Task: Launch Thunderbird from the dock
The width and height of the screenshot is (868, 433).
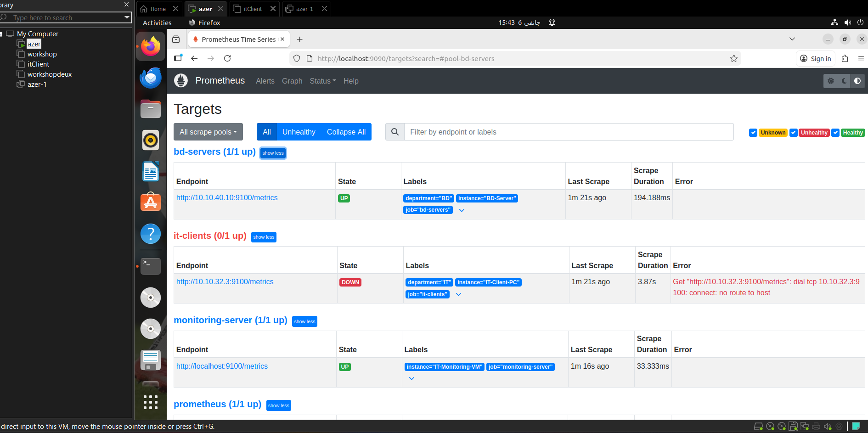Action: pyautogui.click(x=151, y=78)
